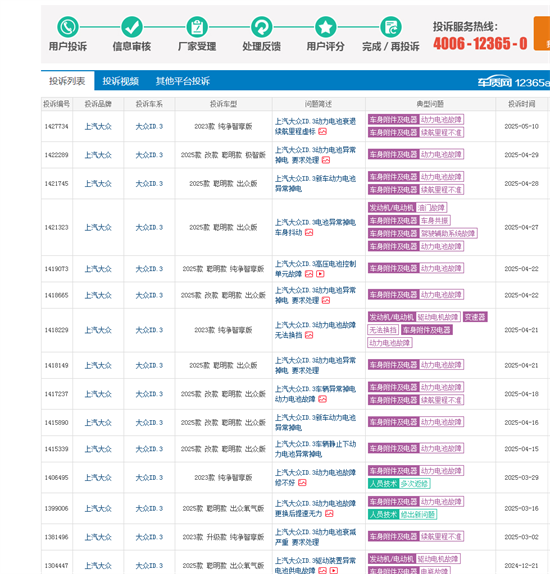Click date 2025-03-29
This screenshot has width=550, height=574.
521,478
